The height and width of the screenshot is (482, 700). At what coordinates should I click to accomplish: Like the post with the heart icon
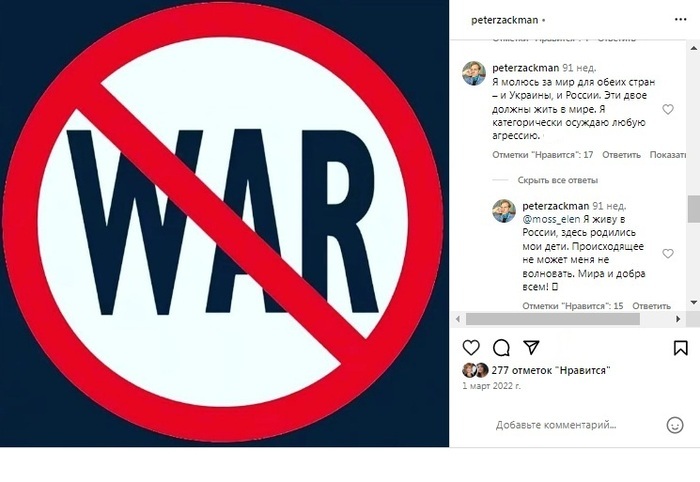[x=471, y=347]
